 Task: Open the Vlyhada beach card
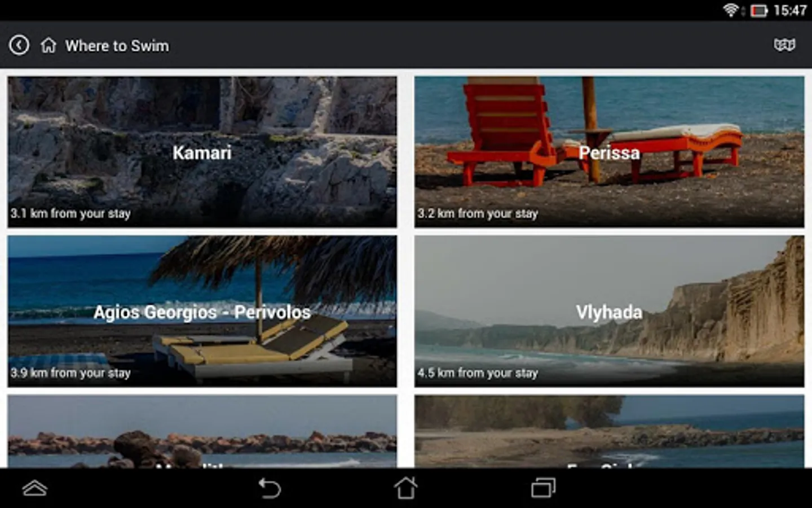(610, 312)
